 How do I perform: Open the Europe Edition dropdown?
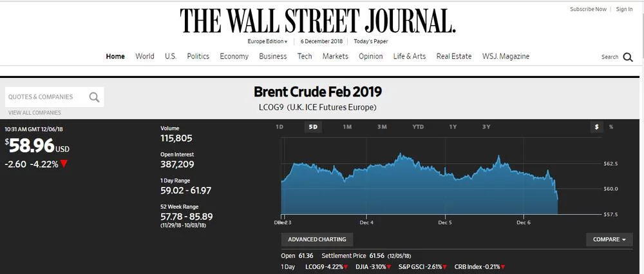click(x=267, y=41)
